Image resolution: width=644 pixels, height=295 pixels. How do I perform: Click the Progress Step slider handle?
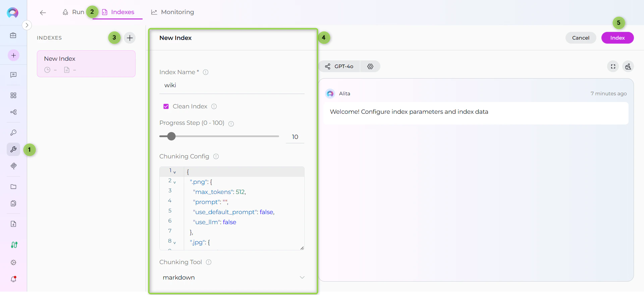point(171,136)
